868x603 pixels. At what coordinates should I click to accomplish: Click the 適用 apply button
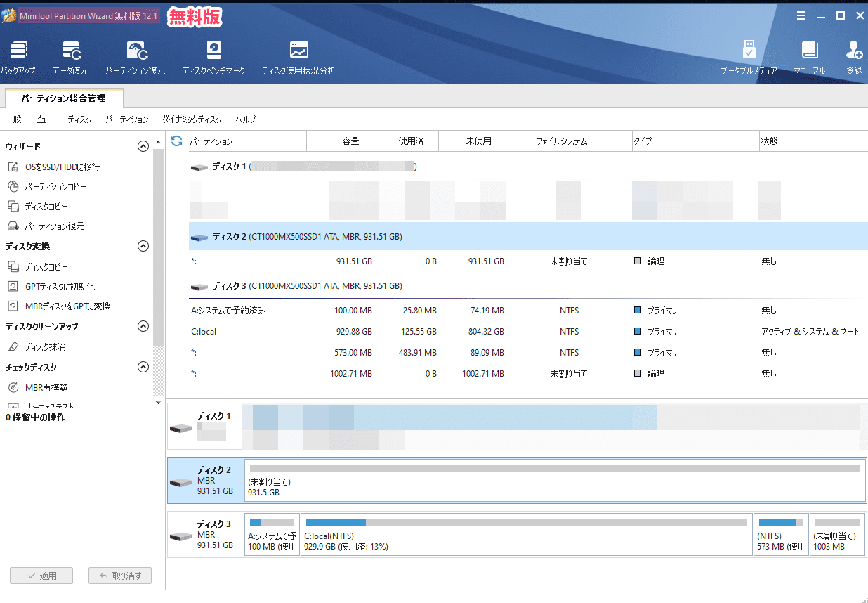41,576
